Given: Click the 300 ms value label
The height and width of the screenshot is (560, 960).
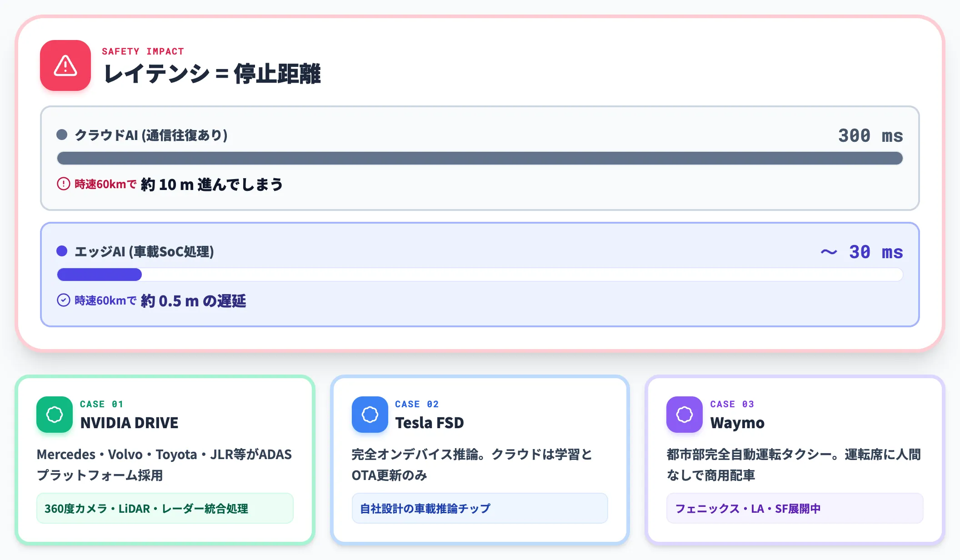Looking at the screenshot, I should coord(870,135).
